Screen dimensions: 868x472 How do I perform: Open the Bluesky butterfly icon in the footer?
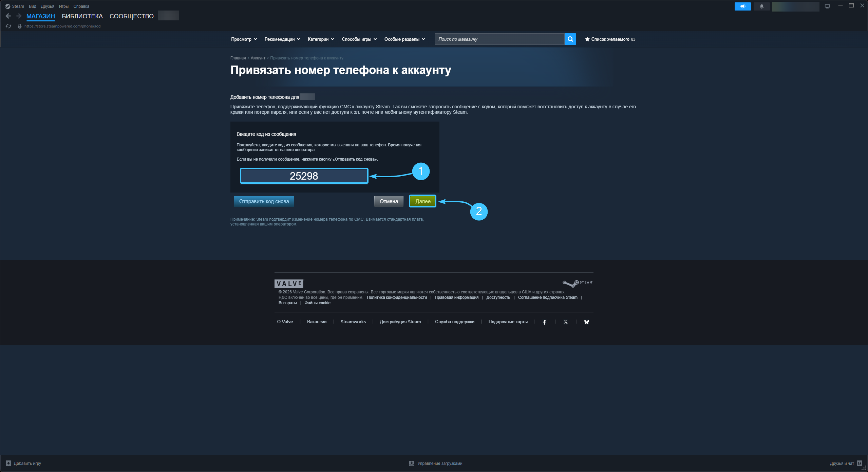pos(587,322)
